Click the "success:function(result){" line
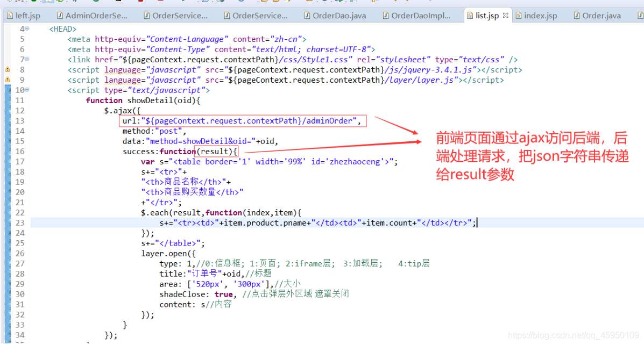Screen dimensions: 644x345 (x=180, y=152)
